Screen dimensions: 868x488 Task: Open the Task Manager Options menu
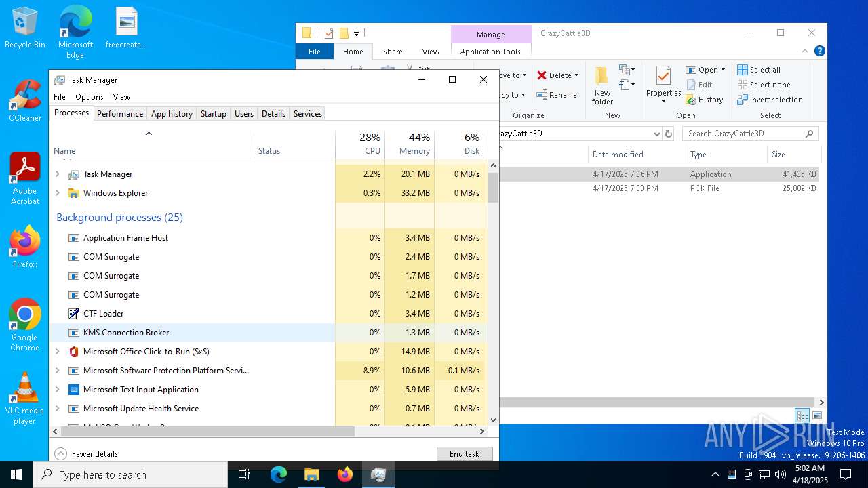tap(90, 97)
